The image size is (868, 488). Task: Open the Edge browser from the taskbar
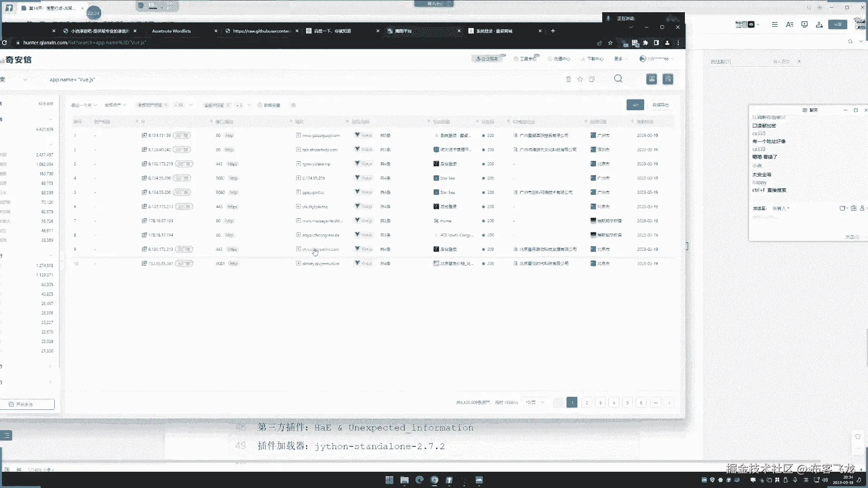coord(420,480)
